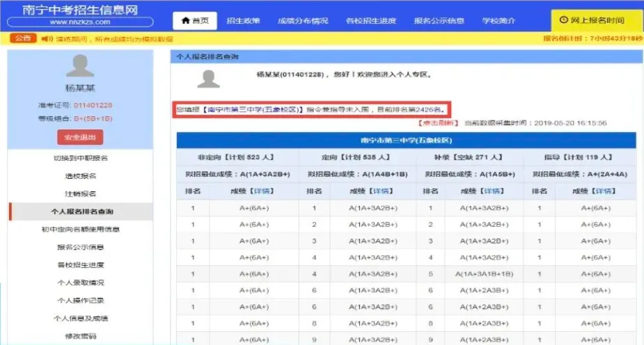Open 各校招生进度 in the top navigation
This screenshot has width=644, height=345.
371,20
